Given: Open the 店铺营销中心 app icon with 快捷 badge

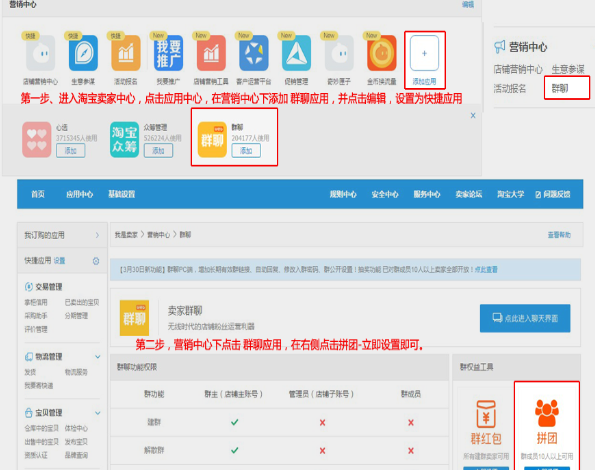Looking at the screenshot, I should (40, 53).
